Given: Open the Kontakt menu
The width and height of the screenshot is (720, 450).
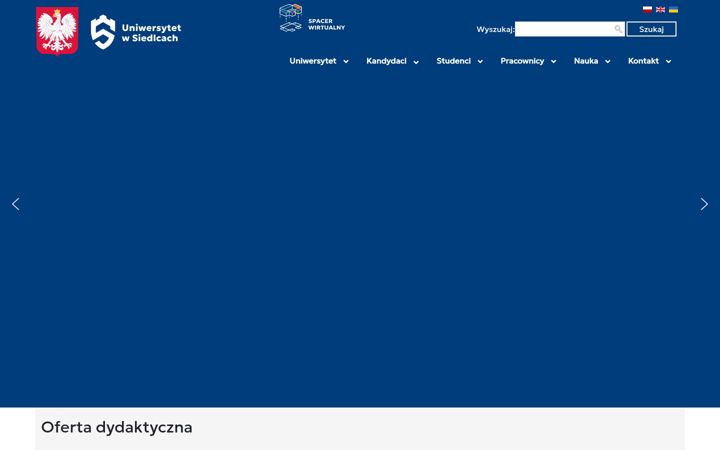Looking at the screenshot, I should coord(643,61).
